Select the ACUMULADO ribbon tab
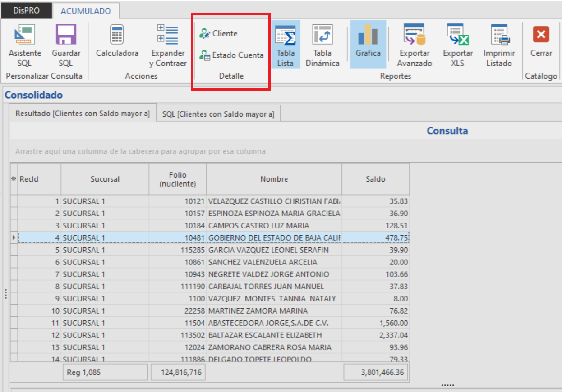 86,11
